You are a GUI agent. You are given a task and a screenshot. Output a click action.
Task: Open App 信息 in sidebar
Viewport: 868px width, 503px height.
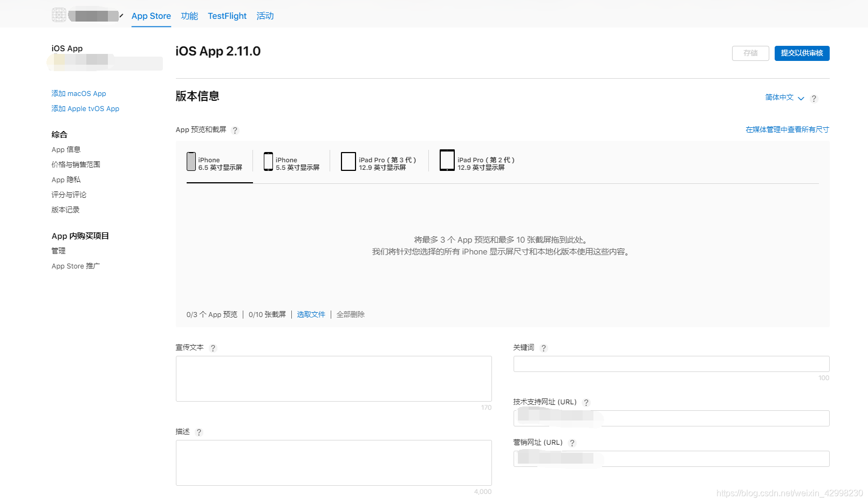[x=66, y=149]
